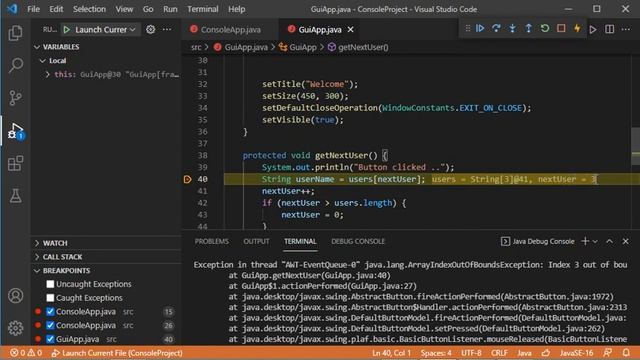Click Hot Code Replace lightning icon

click(577, 28)
